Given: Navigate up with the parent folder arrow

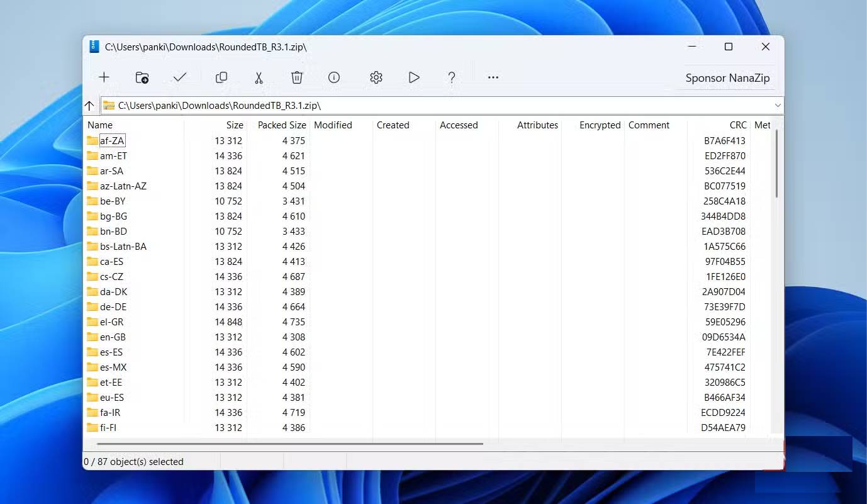Looking at the screenshot, I should (x=89, y=106).
